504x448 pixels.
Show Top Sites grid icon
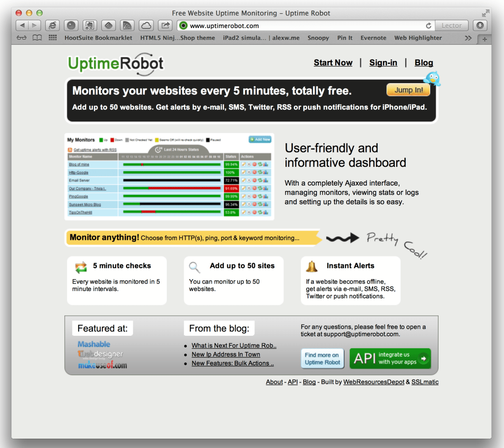(x=53, y=38)
